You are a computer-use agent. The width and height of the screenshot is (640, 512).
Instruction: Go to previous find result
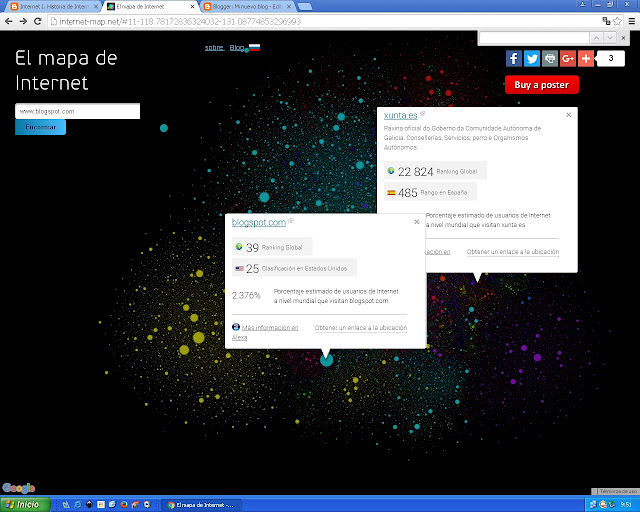coord(596,38)
